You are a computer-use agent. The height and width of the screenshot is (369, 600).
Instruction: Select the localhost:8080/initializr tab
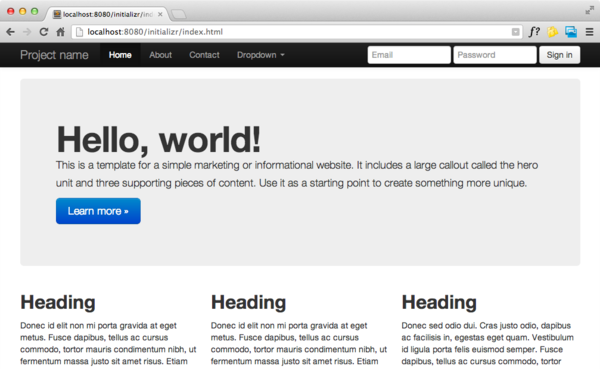point(108,14)
